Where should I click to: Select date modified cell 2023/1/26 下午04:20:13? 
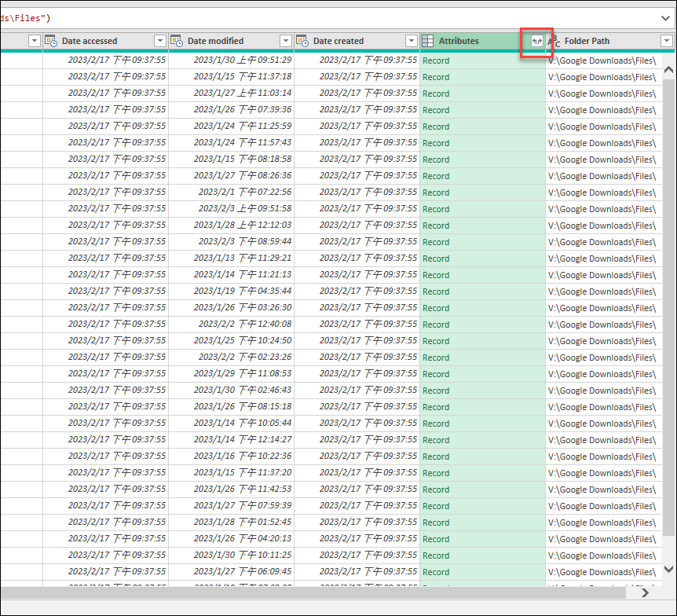(x=232, y=538)
